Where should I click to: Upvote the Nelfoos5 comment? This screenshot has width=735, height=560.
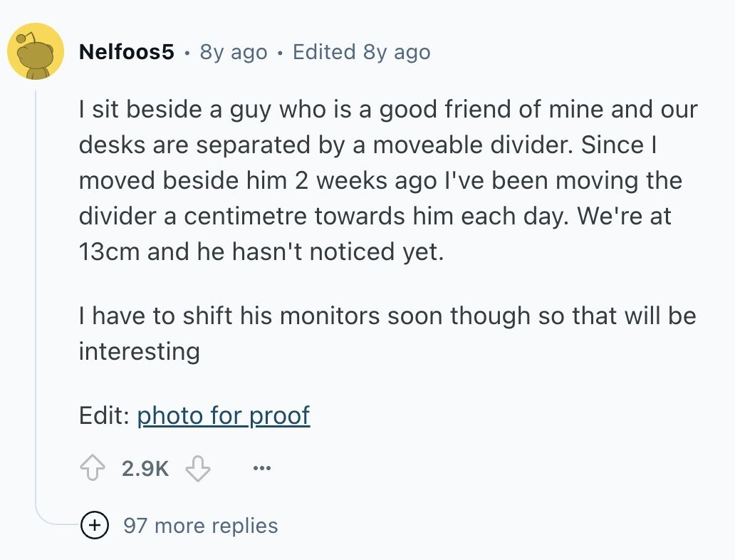pyautogui.click(x=93, y=468)
